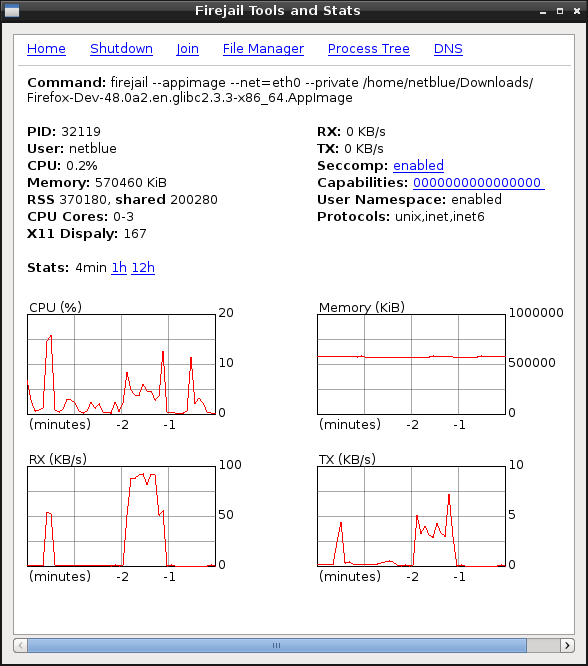Show the Process Tree view

point(369,49)
